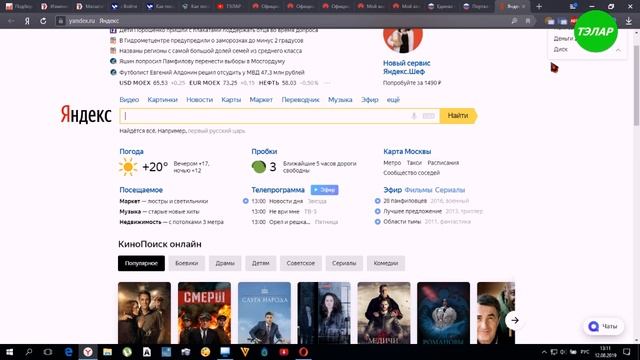This screenshot has height=360, width=640.
Task: Play the 28 панфиловцев movie icon
Action: click(378, 201)
